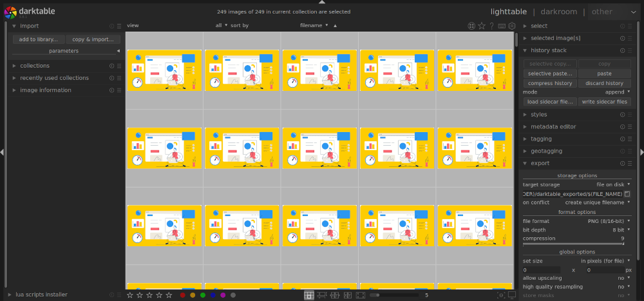Image resolution: width=644 pixels, height=301 pixels.
Task: Activate the full preview layout icon
Action: pos(360,295)
